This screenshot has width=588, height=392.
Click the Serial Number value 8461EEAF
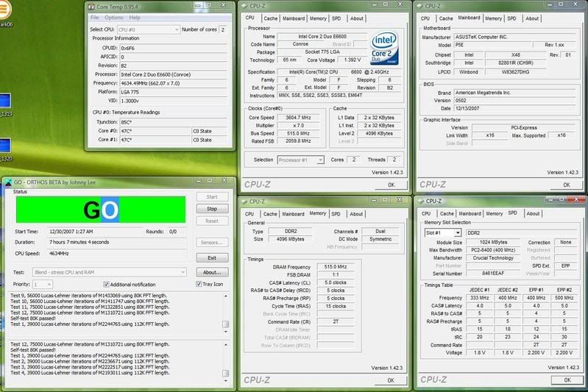pos(493,274)
